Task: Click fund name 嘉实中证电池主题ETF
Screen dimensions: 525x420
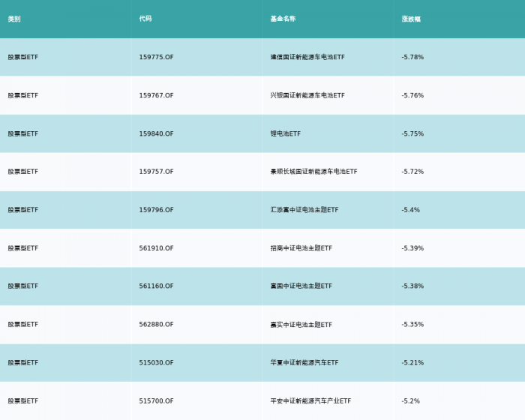Action: tap(301, 325)
